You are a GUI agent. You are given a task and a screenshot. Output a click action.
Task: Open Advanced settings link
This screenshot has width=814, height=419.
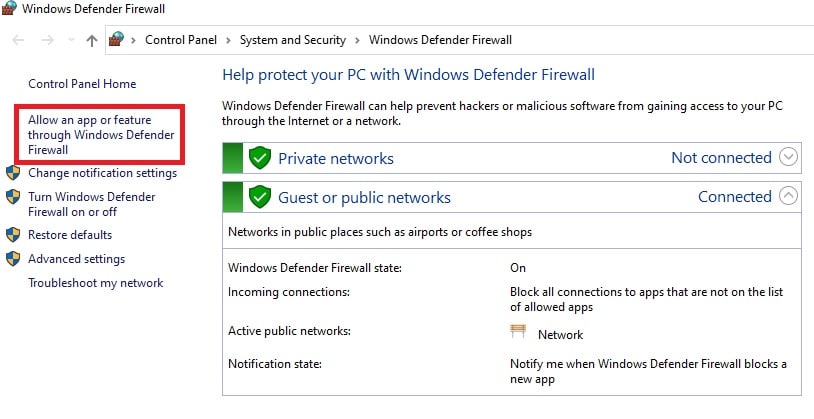pyautogui.click(x=76, y=259)
